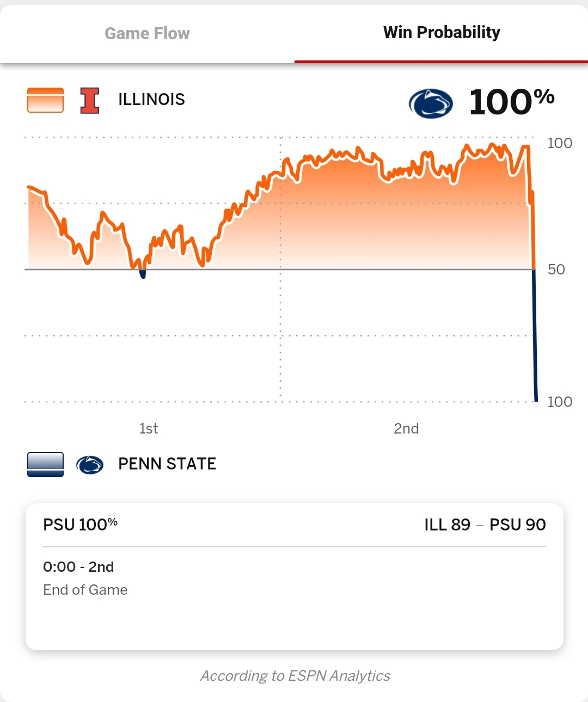Click the 0:00 - 2nd time stamp

coord(78,567)
